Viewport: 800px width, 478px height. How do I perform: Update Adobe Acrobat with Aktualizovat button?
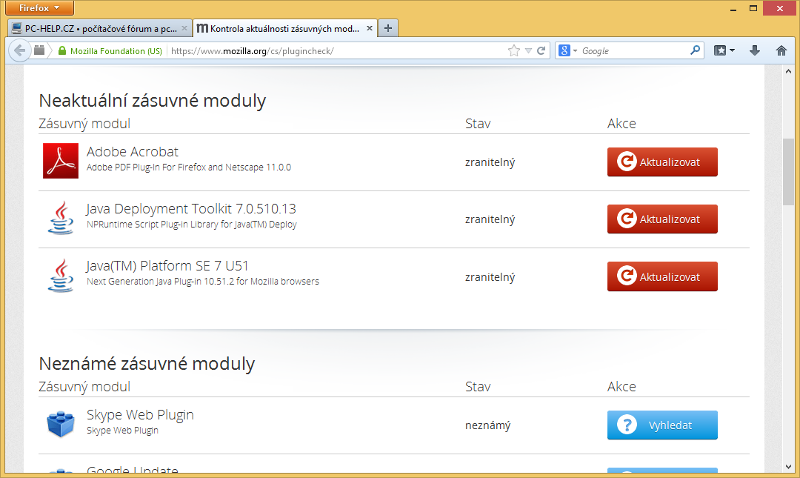(x=662, y=161)
